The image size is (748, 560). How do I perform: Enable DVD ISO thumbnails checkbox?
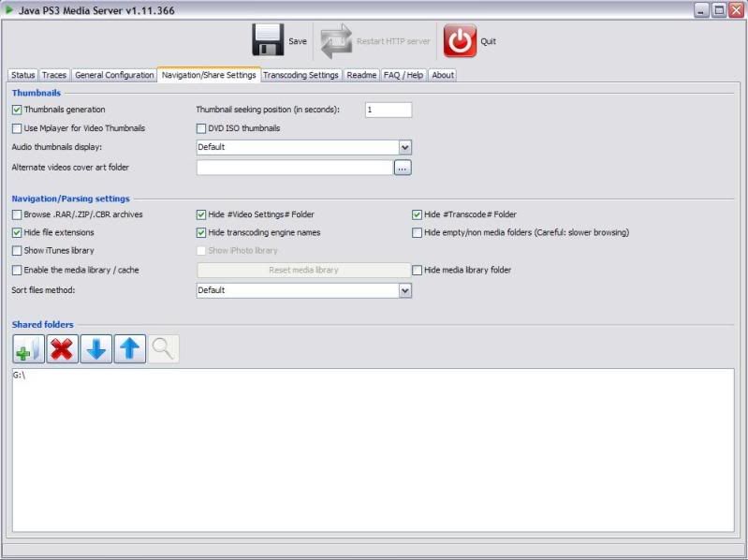[201, 128]
